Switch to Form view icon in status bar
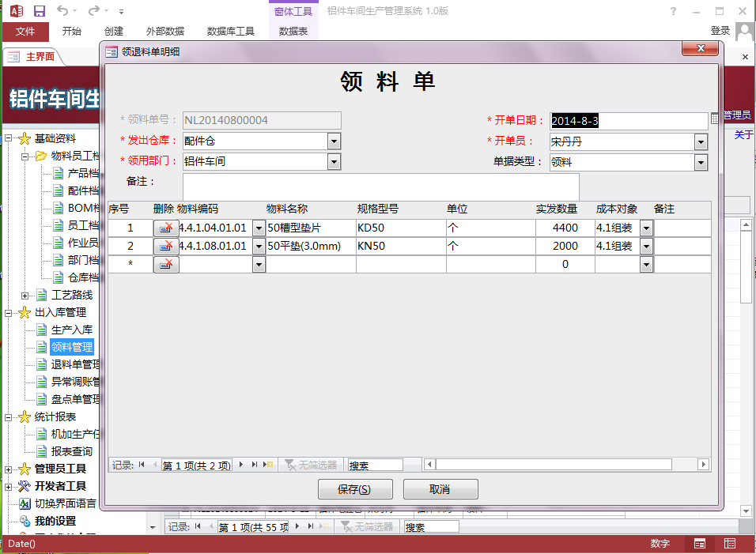 click(700, 544)
